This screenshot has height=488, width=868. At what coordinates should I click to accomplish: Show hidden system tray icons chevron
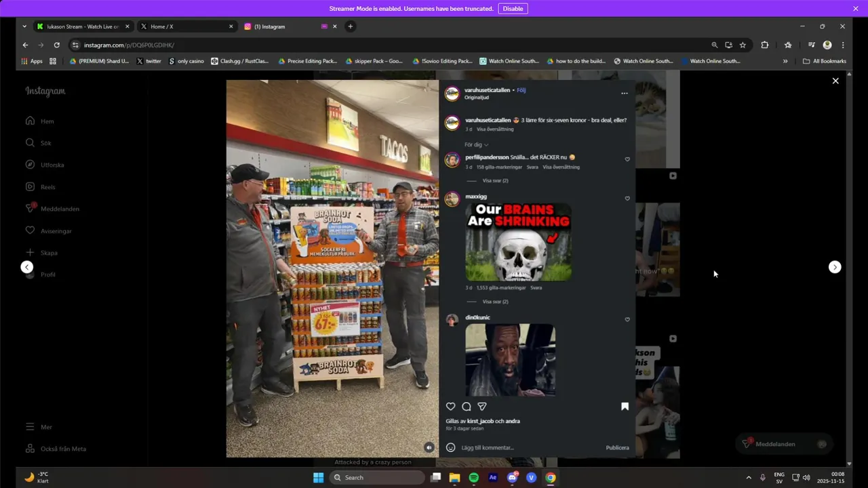point(749,478)
